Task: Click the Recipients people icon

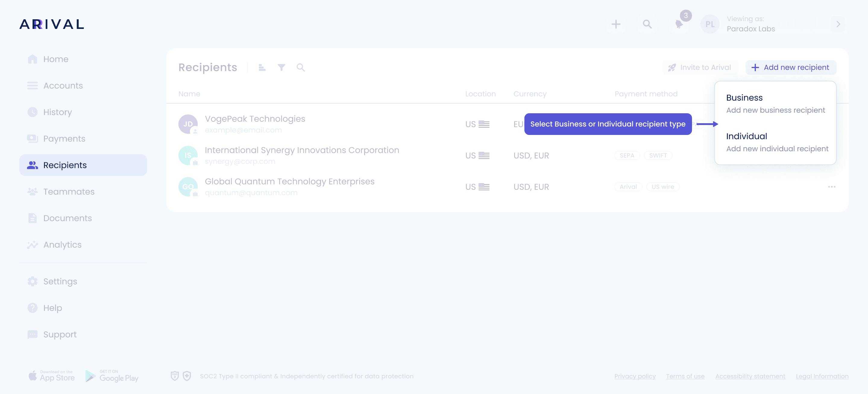Action: pos(32,165)
